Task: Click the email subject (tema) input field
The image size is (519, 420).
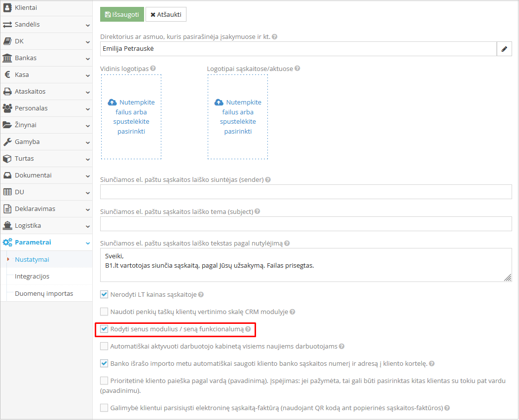Action: (x=306, y=224)
